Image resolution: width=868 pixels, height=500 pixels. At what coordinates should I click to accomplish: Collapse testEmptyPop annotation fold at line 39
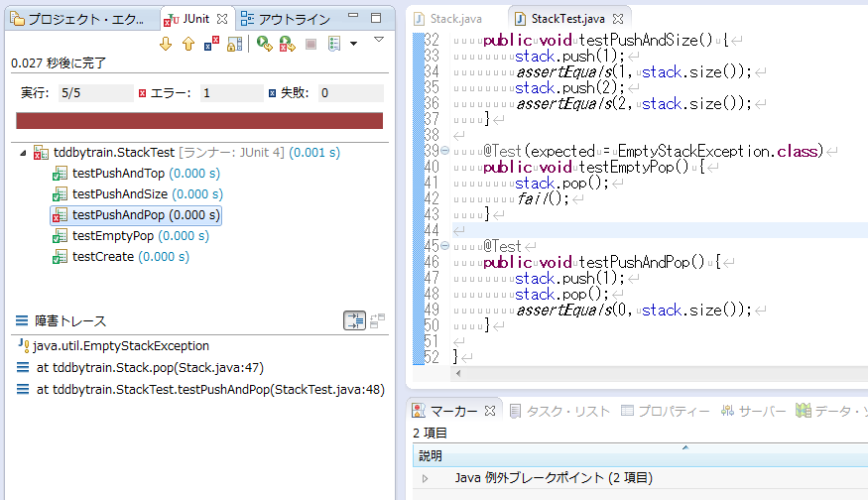(x=444, y=151)
